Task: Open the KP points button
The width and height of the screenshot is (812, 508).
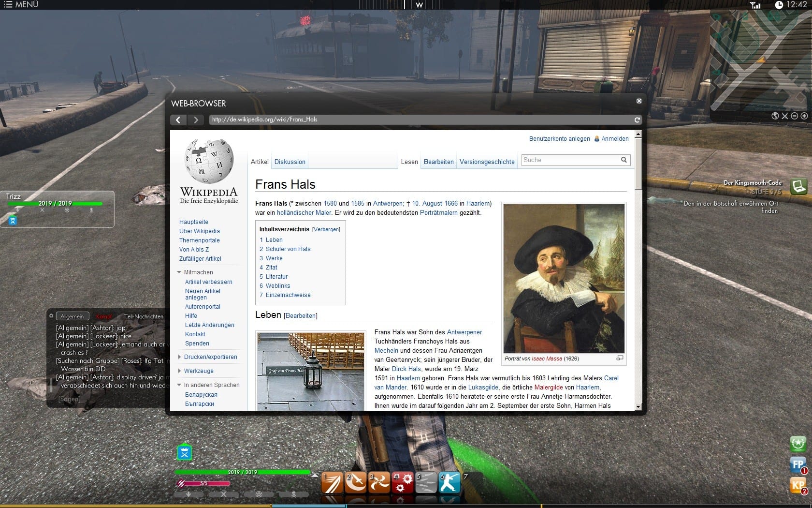Action: [x=797, y=485]
